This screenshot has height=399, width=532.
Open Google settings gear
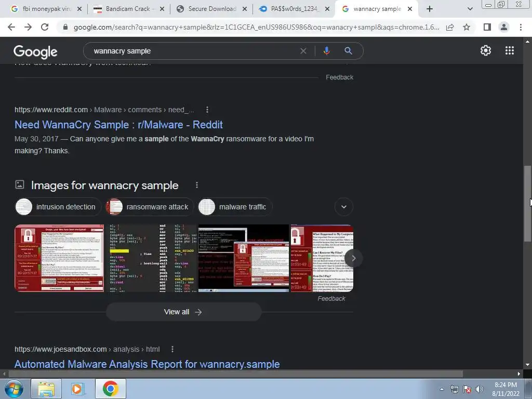point(486,50)
